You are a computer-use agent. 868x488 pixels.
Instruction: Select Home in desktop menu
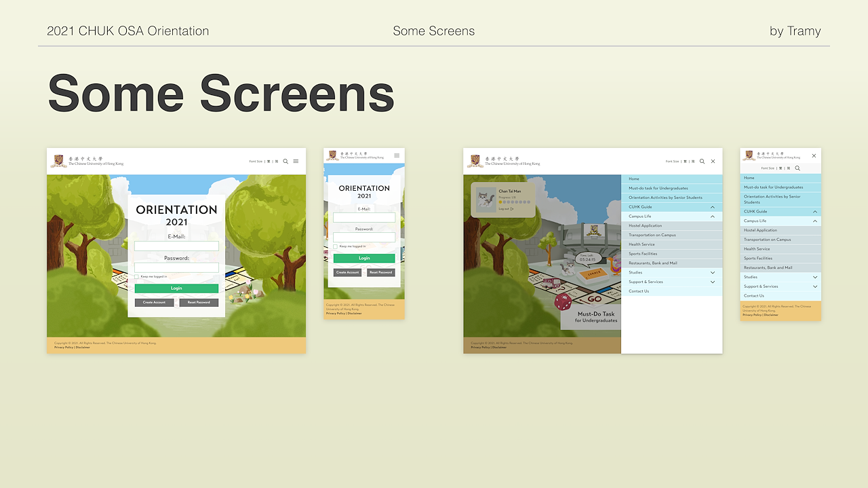671,179
